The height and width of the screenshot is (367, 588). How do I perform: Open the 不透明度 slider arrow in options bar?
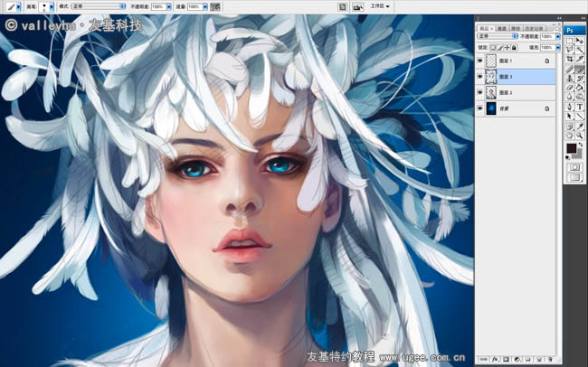coord(169,6)
